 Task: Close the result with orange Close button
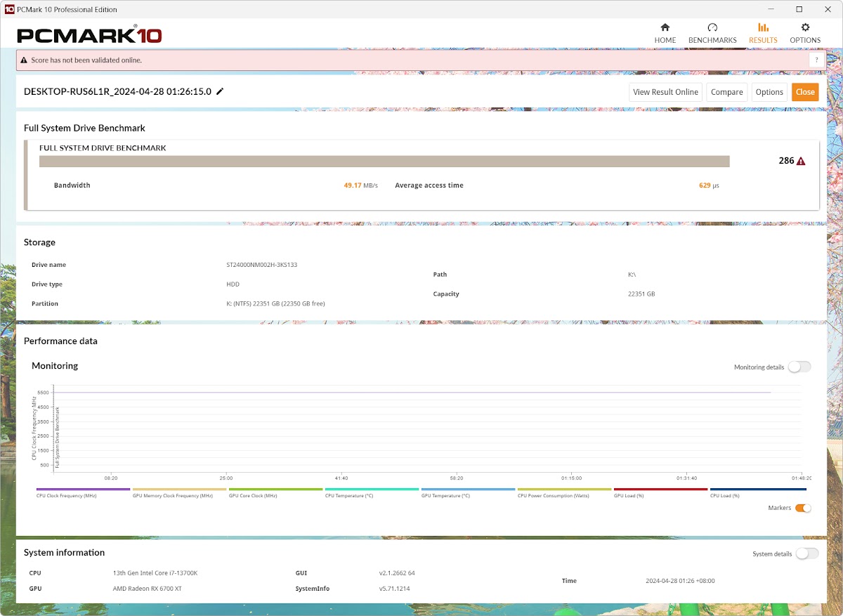point(805,92)
